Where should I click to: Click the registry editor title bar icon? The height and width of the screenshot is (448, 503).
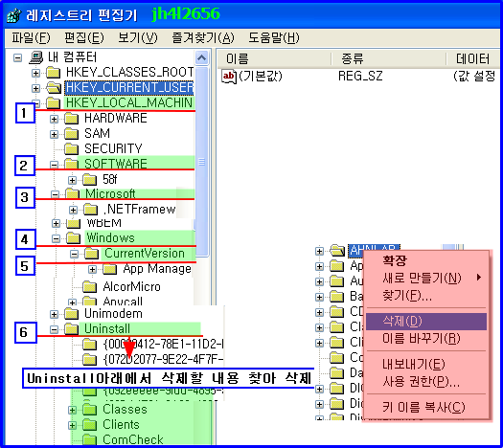click(x=14, y=15)
